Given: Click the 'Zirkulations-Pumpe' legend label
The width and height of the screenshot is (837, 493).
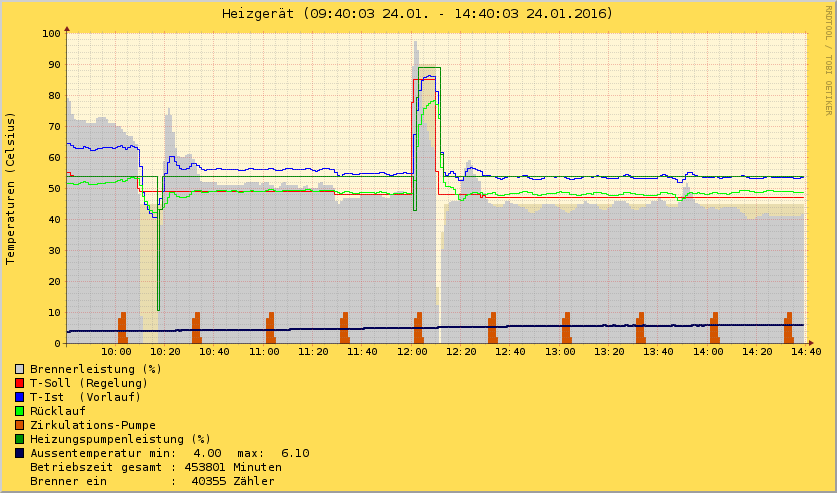Looking at the screenshot, I should [x=93, y=425].
